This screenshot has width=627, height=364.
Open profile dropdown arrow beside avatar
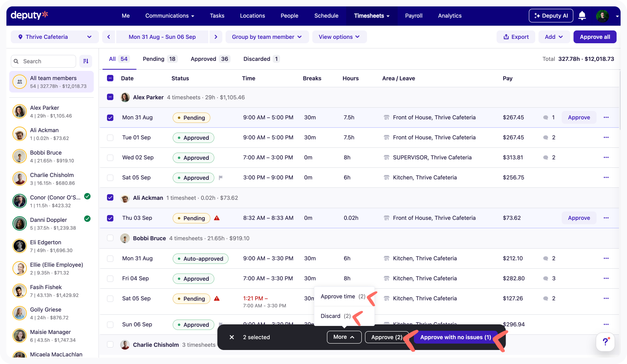pos(617,16)
